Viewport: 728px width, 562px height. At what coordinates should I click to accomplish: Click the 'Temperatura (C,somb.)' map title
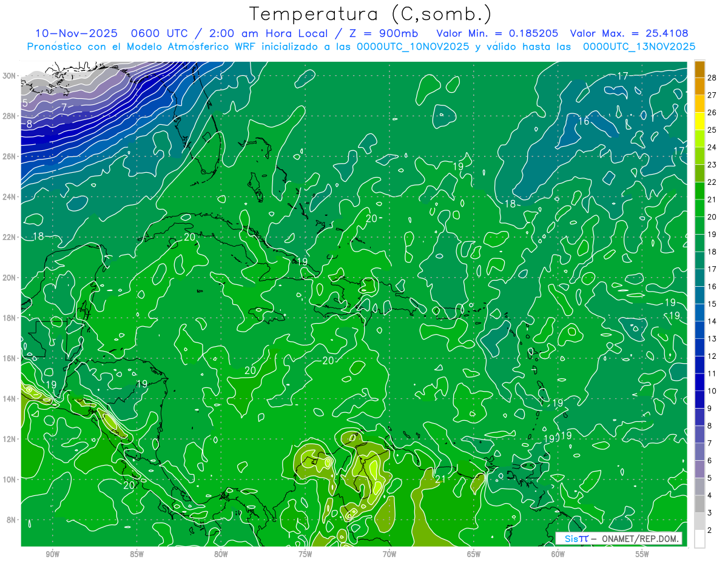(371, 14)
